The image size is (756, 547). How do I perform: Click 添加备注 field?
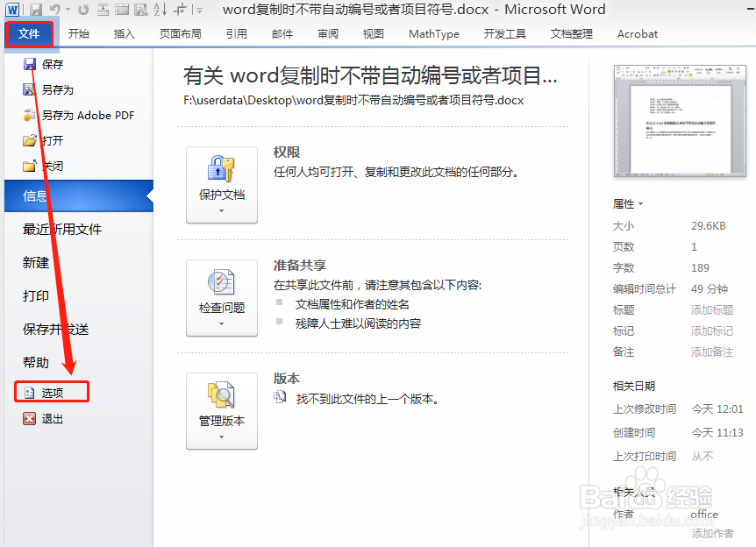coord(712,352)
